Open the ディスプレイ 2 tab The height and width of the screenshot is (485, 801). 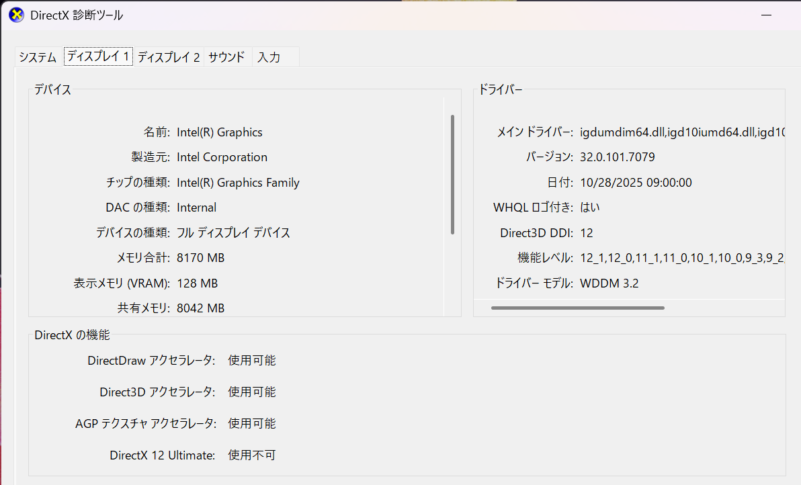point(168,57)
